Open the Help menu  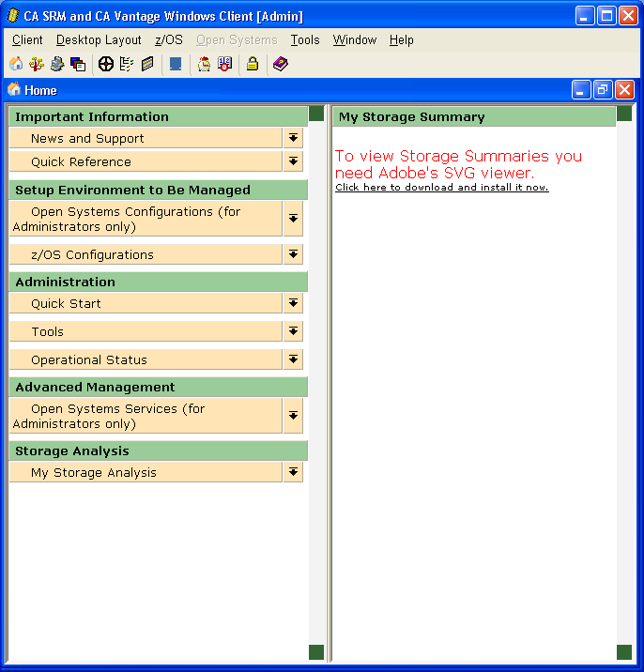(401, 39)
